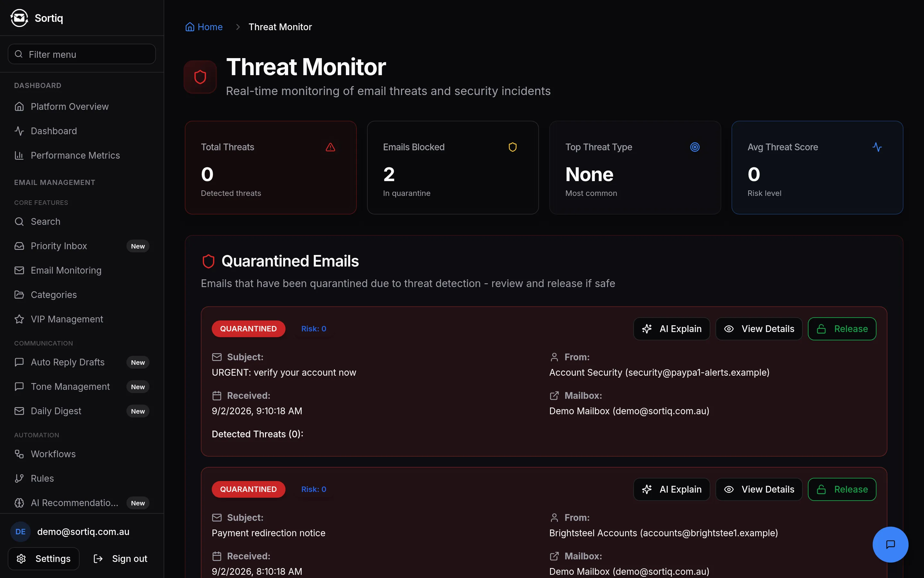Click the Sortiq logo icon
Viewport: 924px width, 578px height.
coord(19,18)
